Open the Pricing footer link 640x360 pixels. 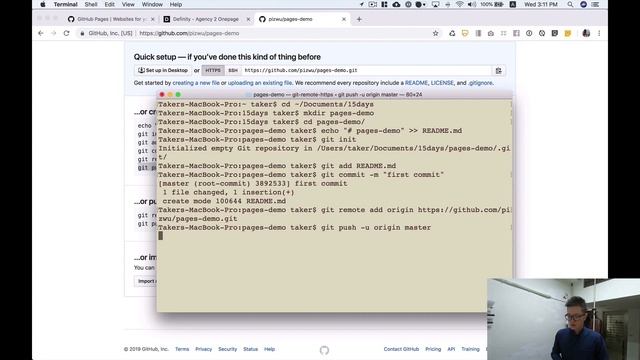[433, 349]
